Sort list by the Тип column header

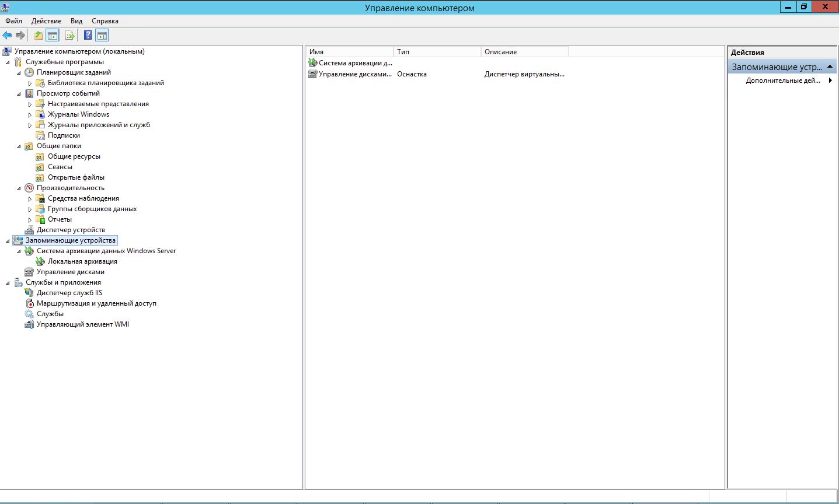pos(437,52)
